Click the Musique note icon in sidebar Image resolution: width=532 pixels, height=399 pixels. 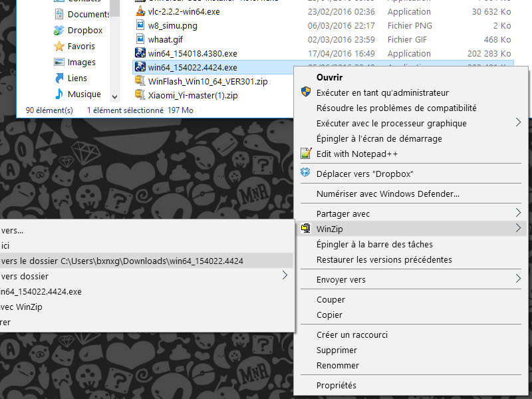pyautogui.click(x=59, y=94)
